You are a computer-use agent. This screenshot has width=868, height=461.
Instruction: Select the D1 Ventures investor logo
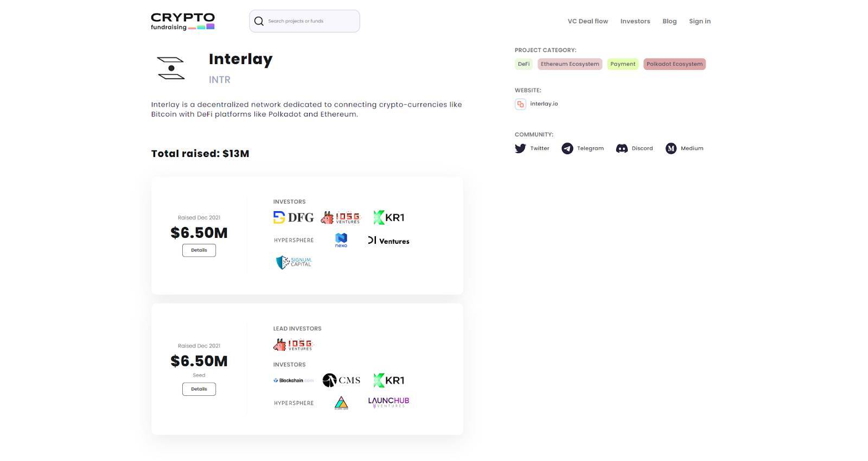[388, 241]
